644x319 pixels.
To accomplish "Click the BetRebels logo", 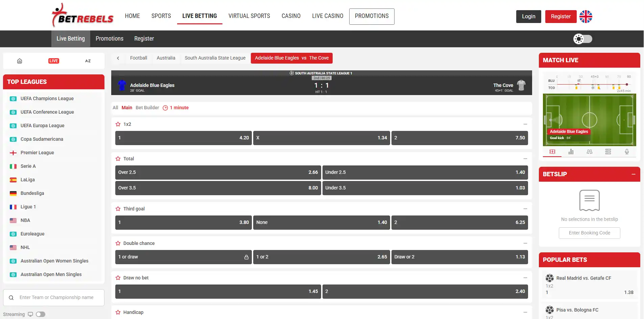I will (83, 15).
